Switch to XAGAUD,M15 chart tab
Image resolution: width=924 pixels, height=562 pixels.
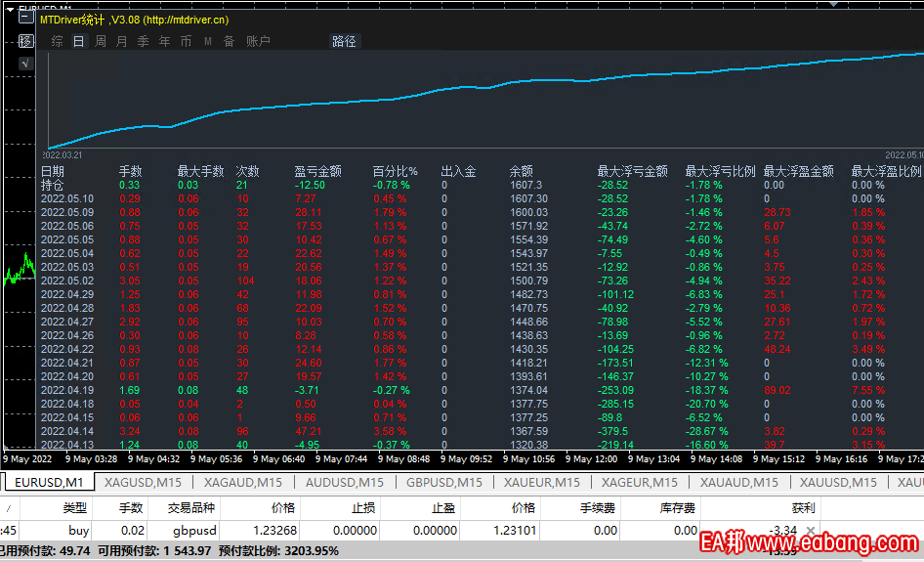243,483
